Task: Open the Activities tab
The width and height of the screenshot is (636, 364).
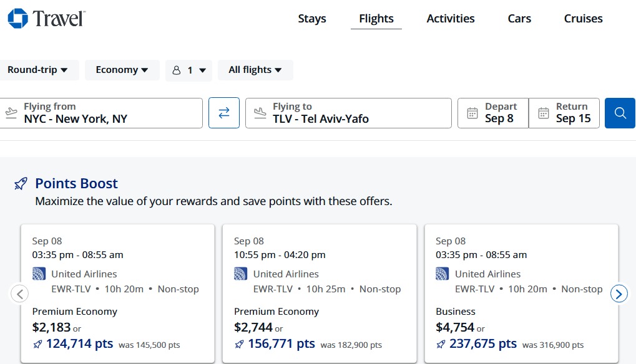Action: coord(450,19)
